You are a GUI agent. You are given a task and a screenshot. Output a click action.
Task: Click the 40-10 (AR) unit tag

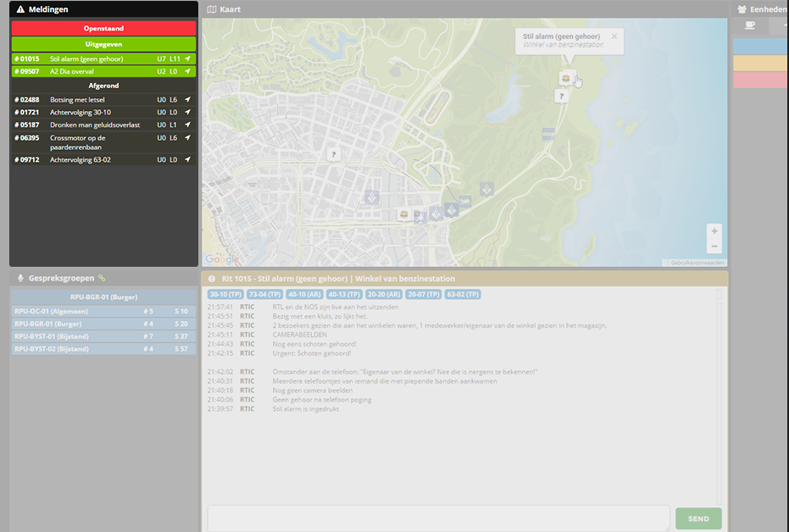tap(303, 294)
